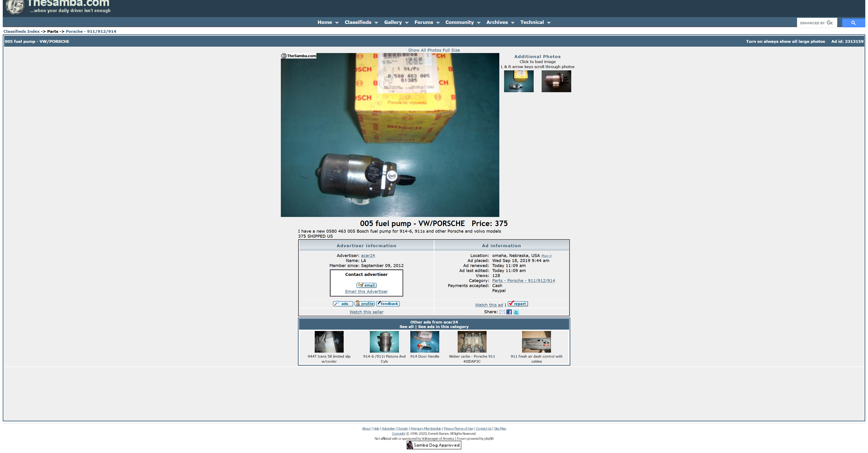This screenshot has height=453, width=868.
Task: Report this ad with red checkmark button
Action: (518, 304)
